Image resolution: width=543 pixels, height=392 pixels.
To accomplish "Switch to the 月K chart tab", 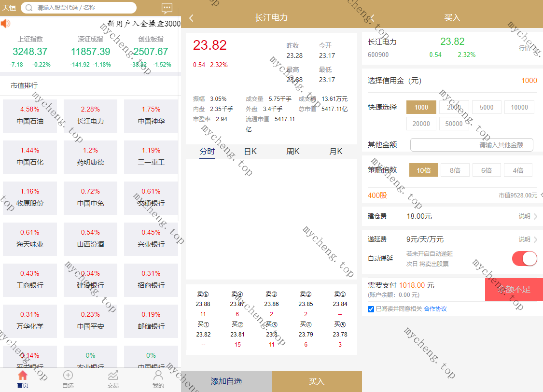I will (336, 151).
